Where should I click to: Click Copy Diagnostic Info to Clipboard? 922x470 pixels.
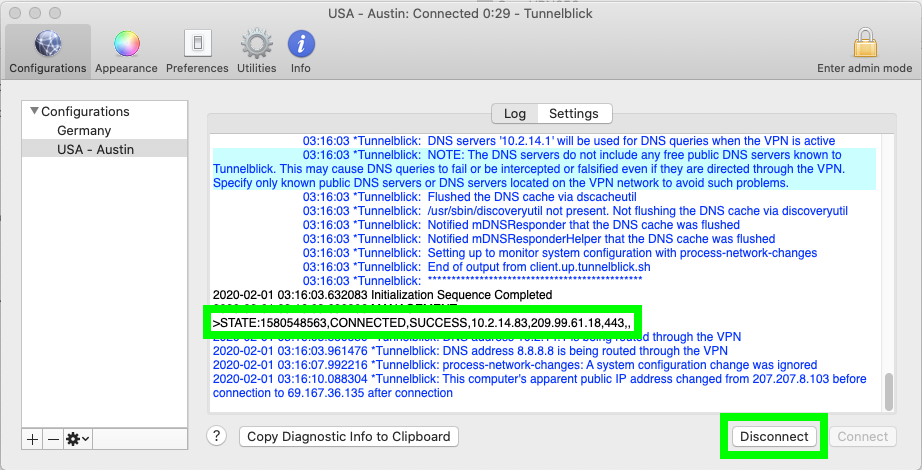pos(349,436)
